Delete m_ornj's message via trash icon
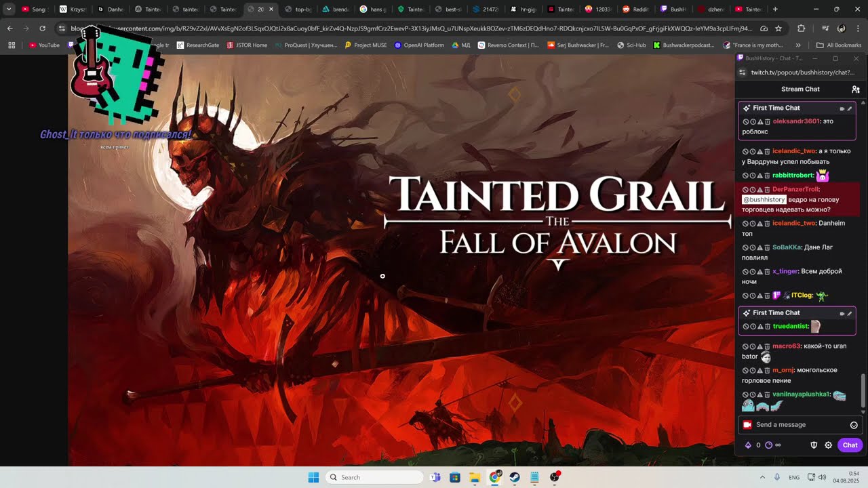Image resolution: width=868 pixels, height=488 pixels. click(768, 370)
